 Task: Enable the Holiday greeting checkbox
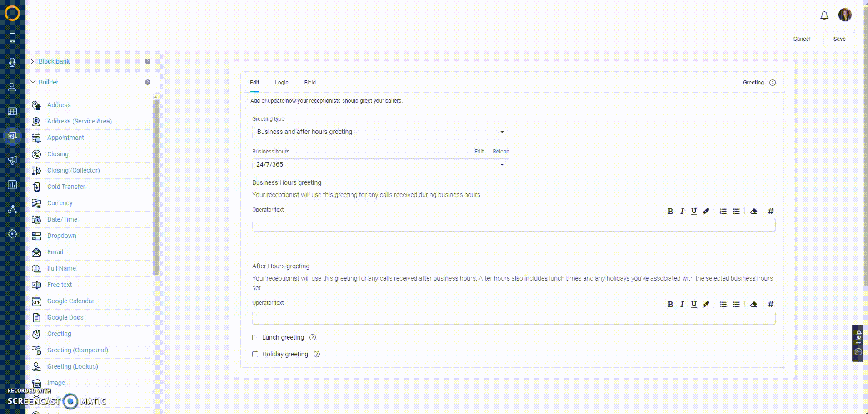coord(255,355)
